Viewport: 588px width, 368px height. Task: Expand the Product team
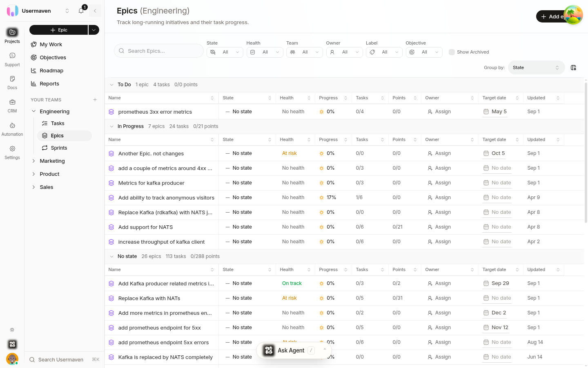[34, 174]
